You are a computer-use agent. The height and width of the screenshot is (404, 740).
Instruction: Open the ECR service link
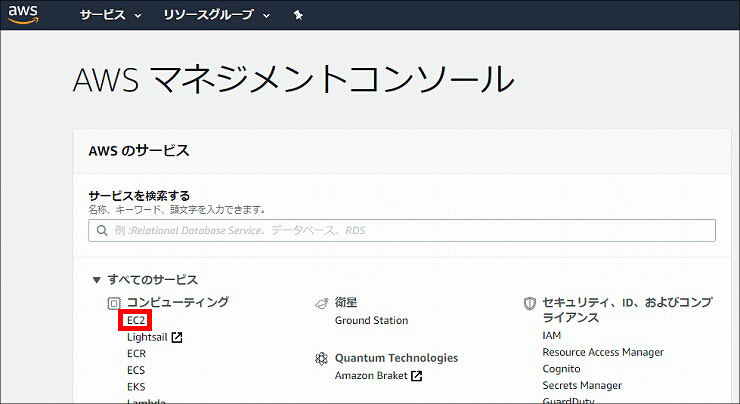(136, 354)
